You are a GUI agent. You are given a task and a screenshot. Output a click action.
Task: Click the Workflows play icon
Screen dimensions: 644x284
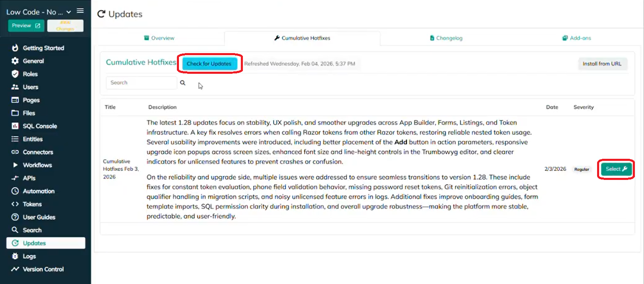[x=15, y=165]
